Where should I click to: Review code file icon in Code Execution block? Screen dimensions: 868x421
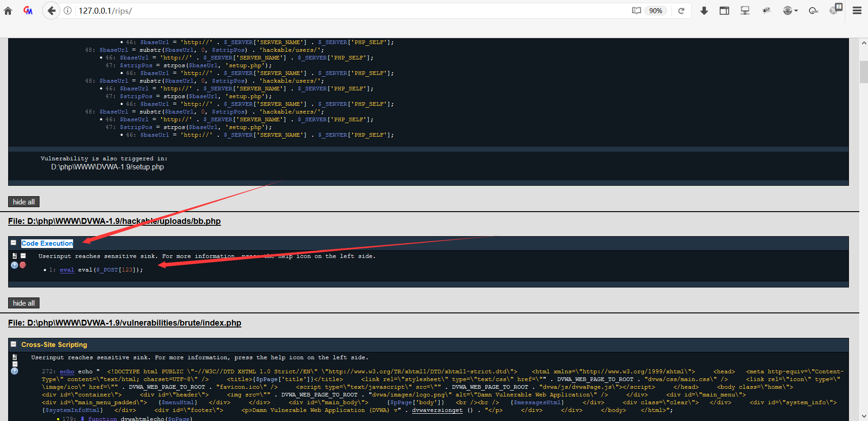tap(15, 256)
